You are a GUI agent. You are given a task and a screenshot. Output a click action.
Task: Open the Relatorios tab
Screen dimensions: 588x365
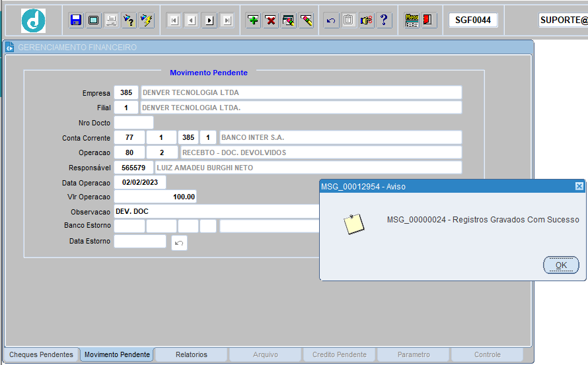[191, 354]
